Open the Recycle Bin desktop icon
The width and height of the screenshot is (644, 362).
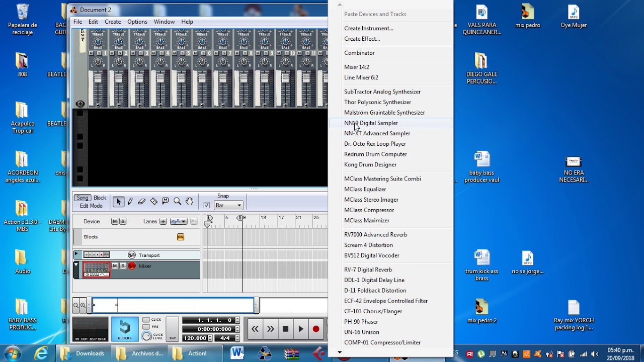23,20
